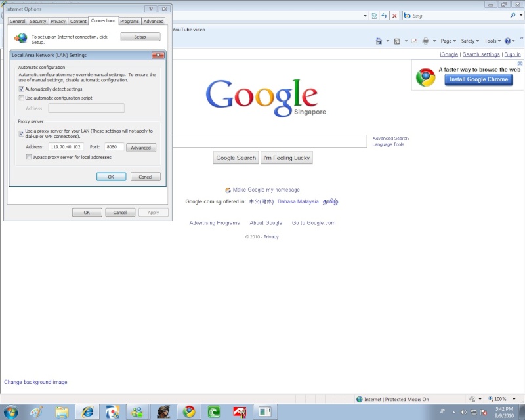Image resolution: width=525 pixels, height=420 pixels.
Task: Enable Use automatic configuration script
Action: 22,98
